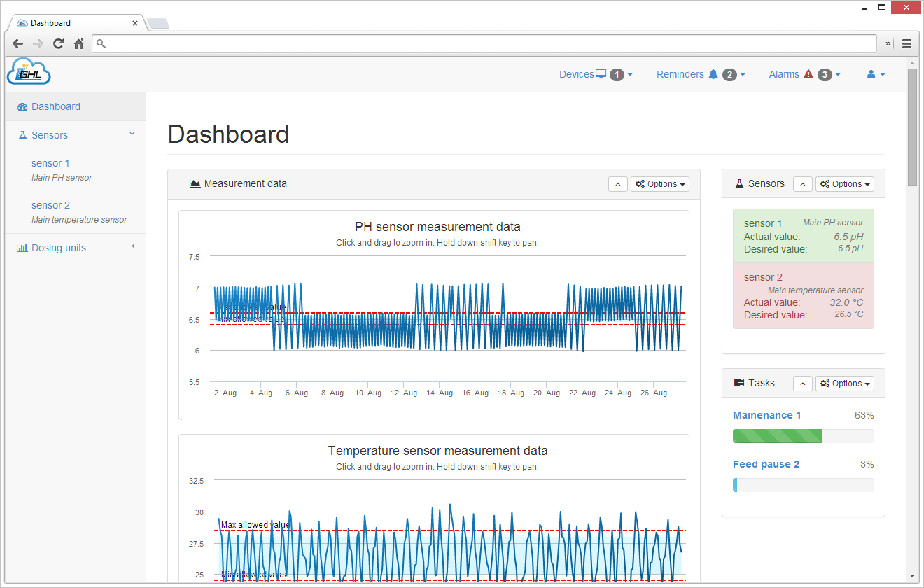The height and width of the screenshot is (588, 924).
Task: Click the myGHL cloud logo
Action: (x=28, y=71)
